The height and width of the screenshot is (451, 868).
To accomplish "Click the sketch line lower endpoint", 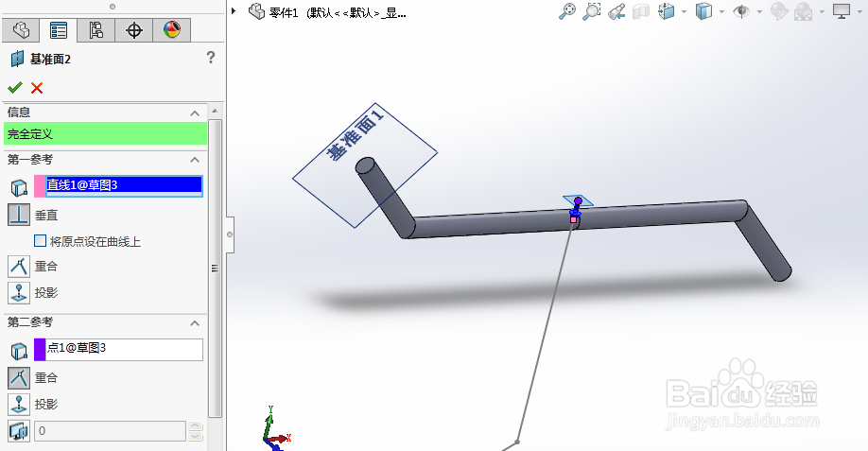I will pyautogui.click(x=517, y=442).
